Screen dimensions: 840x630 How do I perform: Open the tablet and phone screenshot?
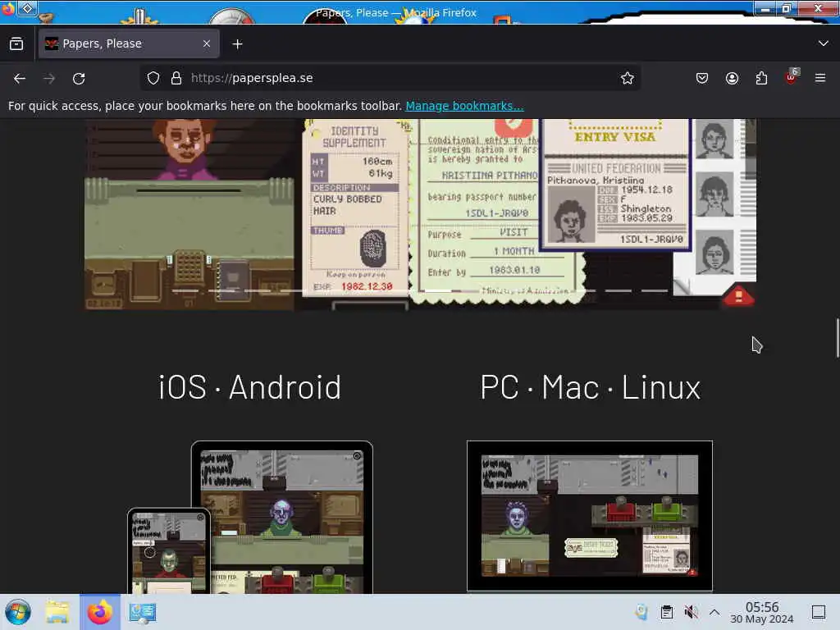click(250, 517)
